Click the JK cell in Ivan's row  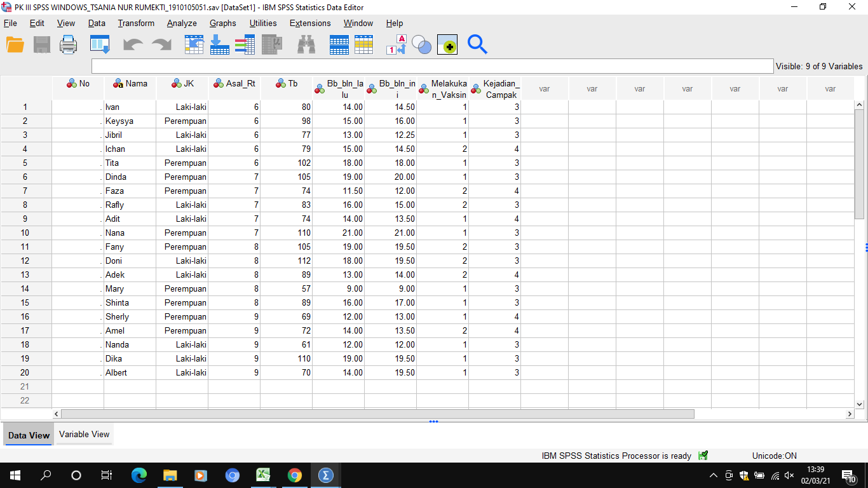pyautogui.click(x=182, y=107)
